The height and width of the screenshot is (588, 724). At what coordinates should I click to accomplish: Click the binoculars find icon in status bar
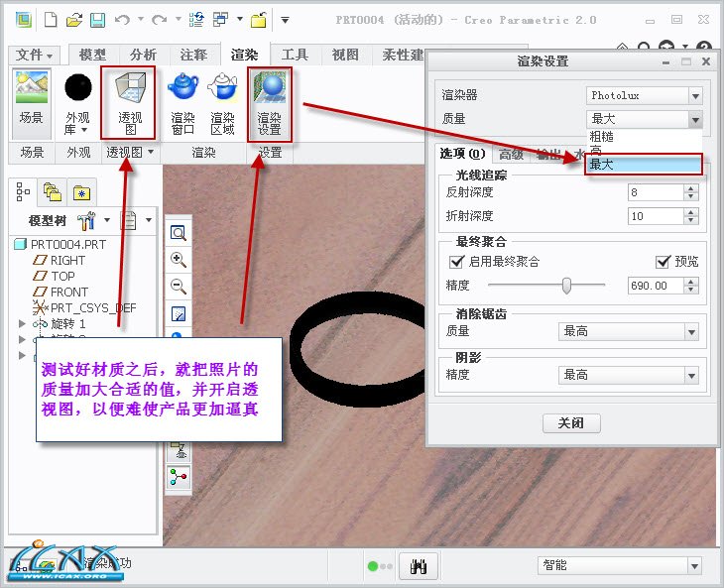point(419,566)
